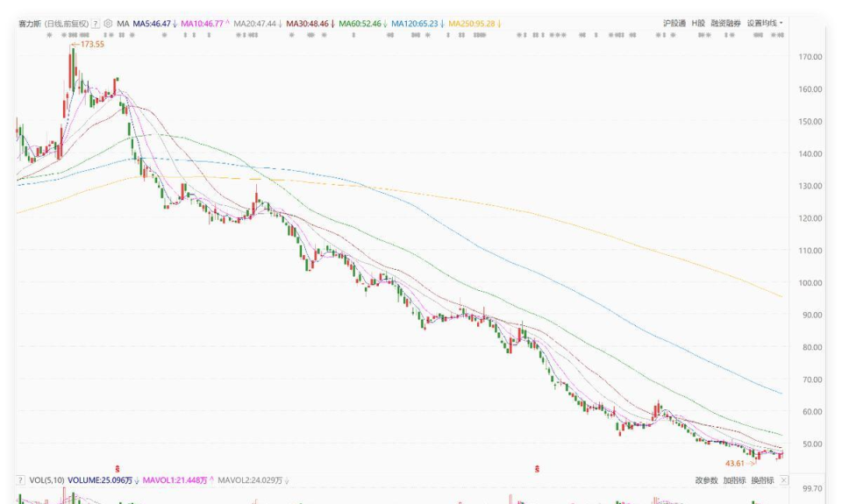This screenshot has height=504, width=842.
Task: Click the MA120:65.23 legend value
Action: pos(415,24)
